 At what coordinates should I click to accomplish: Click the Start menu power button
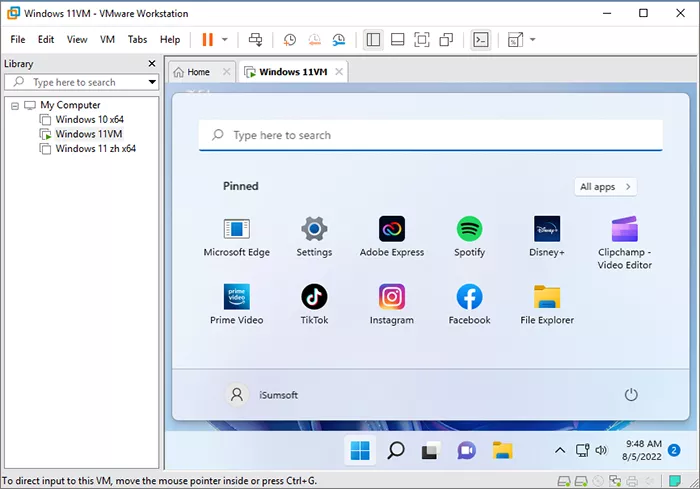click(x=631, y=395)
